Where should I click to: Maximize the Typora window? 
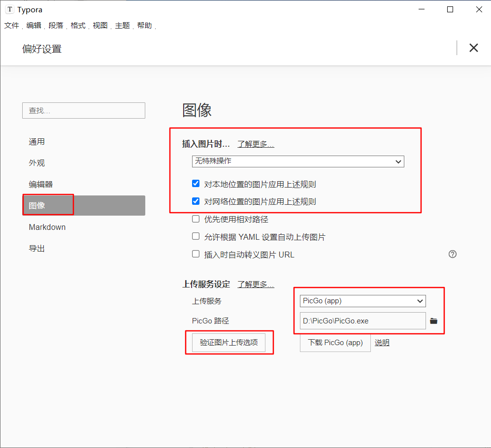click(x=450, y=9)
